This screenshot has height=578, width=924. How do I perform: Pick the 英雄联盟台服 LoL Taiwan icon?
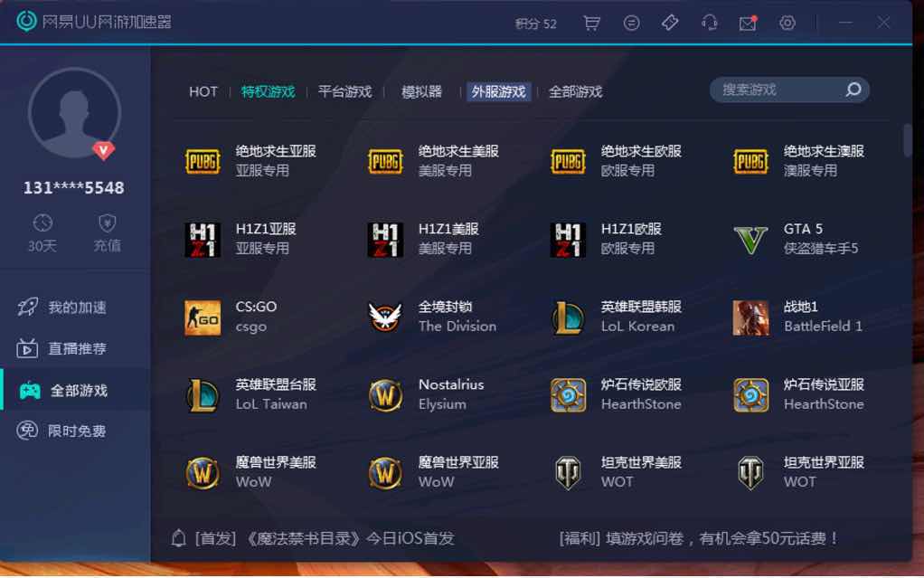tap(203, 395)
